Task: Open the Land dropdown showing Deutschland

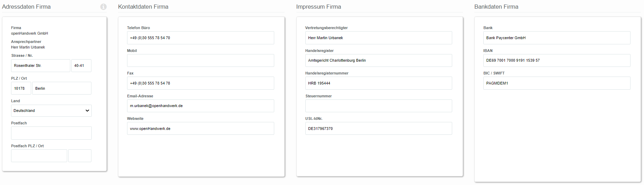Action: click(51, 111)
